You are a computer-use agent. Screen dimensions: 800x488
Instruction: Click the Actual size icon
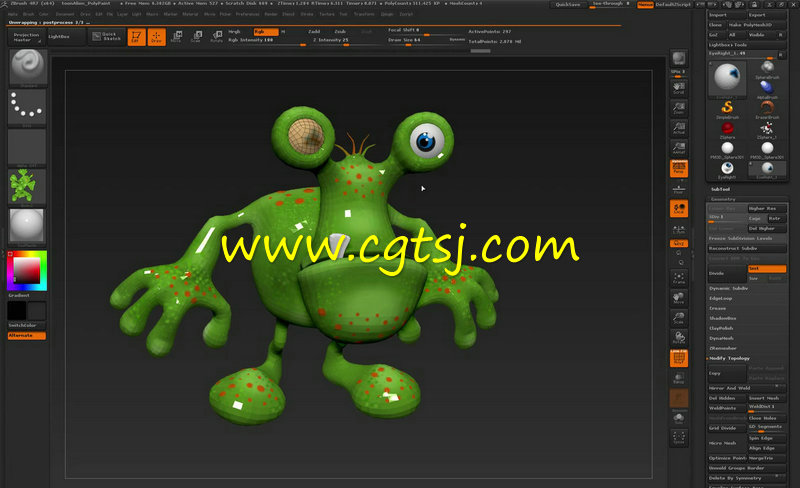coord(679,128)
